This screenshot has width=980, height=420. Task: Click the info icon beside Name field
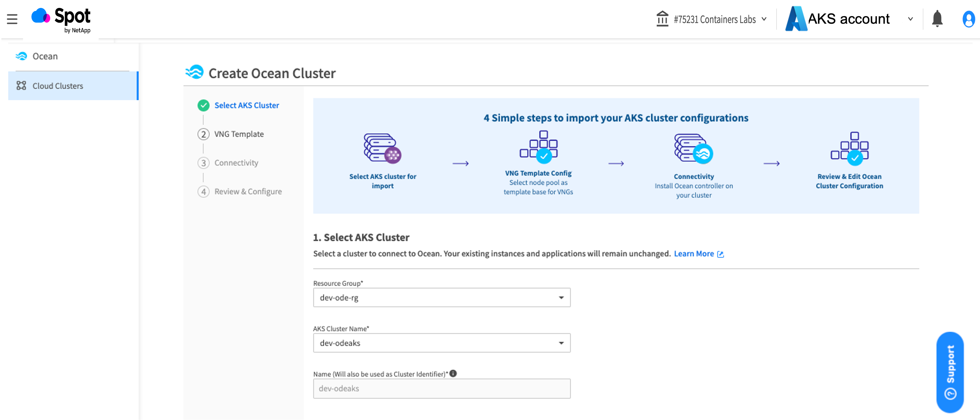tap(453, 374)
